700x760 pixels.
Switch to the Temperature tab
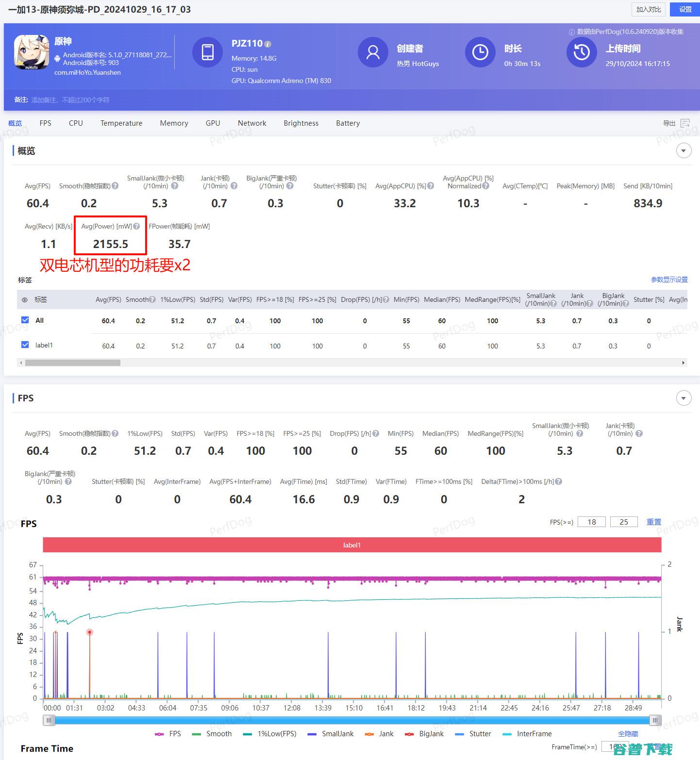pyautogui.click(x=121, y=123)
